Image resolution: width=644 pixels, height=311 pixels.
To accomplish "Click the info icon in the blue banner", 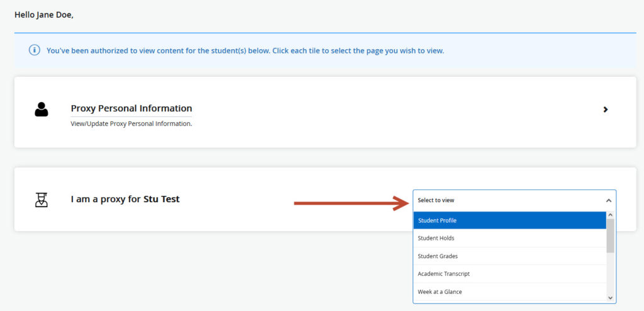I will point(34,50).
